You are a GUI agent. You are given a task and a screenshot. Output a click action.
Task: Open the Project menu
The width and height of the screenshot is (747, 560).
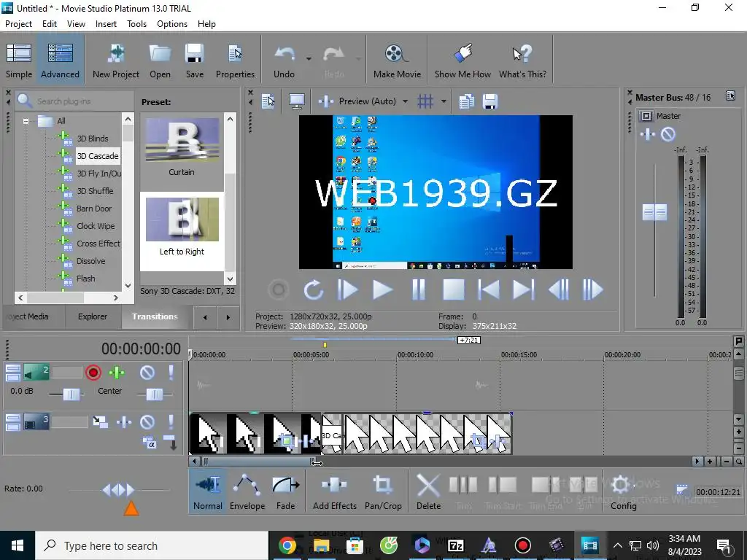[18, 24]
